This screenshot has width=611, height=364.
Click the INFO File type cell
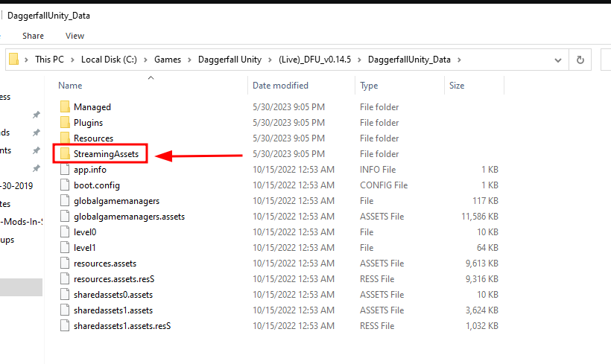pyautogui.click(x=378, y=170)
